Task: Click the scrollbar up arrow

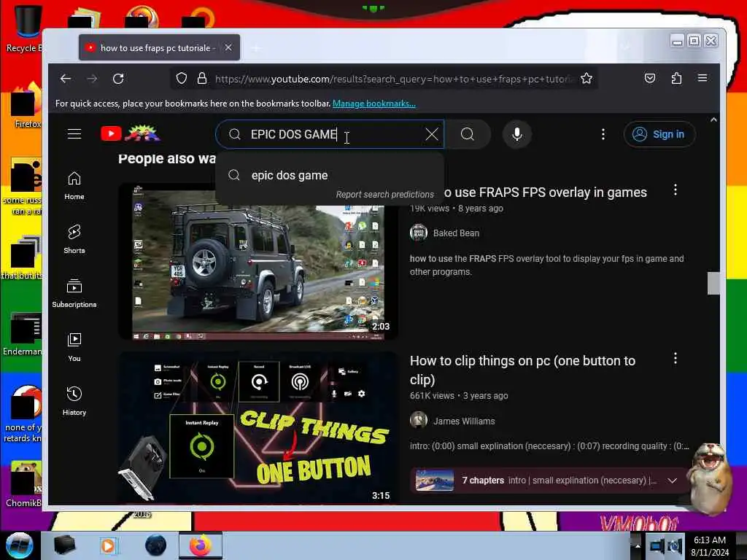Action: click(713, 120)
